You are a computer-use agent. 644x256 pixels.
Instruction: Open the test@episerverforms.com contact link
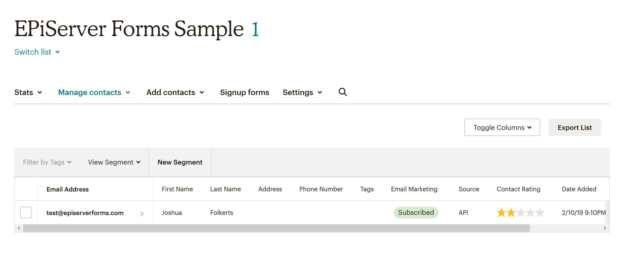pos(85,213)
